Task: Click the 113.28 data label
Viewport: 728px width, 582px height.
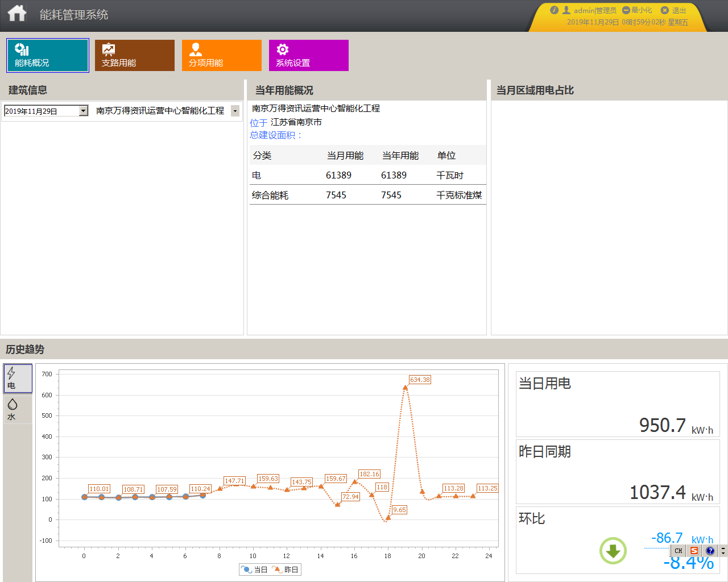Action: pyautogui.click(x=453, y=488)
